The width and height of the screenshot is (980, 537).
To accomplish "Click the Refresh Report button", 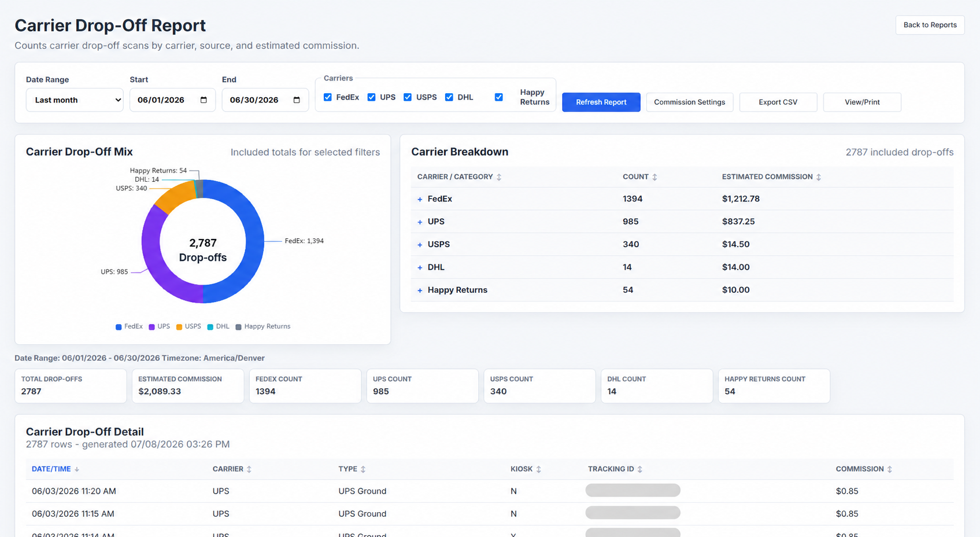I will point(601,102).
